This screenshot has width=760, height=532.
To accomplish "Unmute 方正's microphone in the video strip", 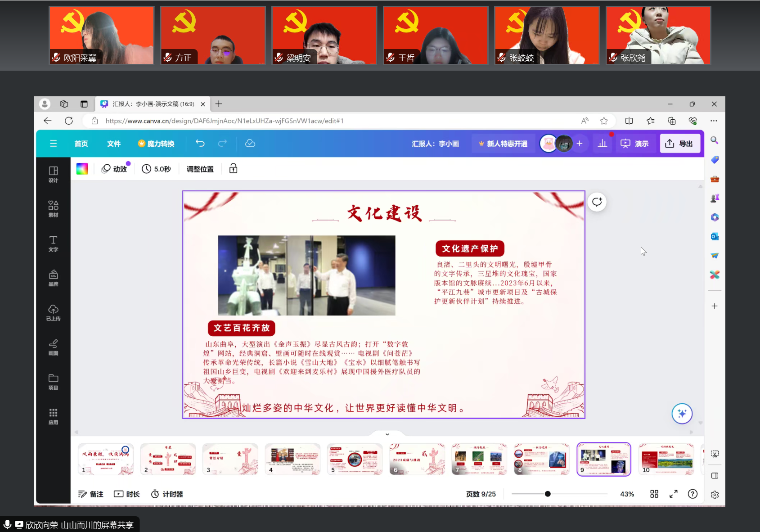I will [166, 58].
